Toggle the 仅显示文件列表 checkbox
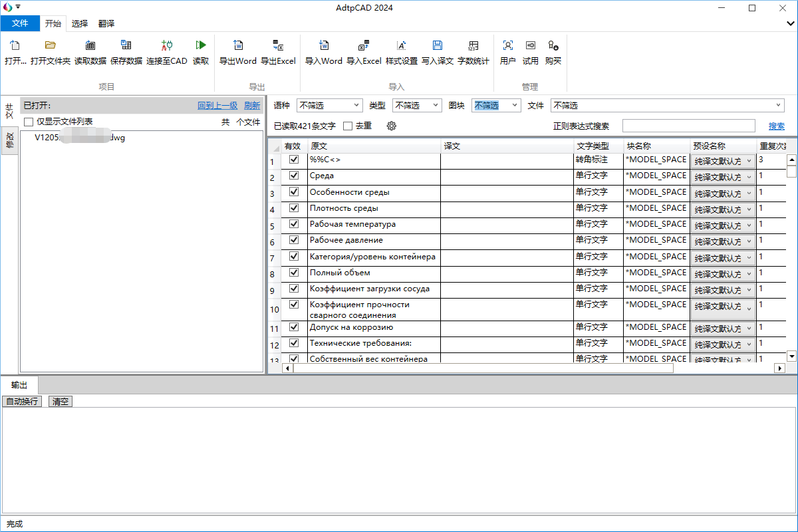The image size is (798, 532). [29, 122]
